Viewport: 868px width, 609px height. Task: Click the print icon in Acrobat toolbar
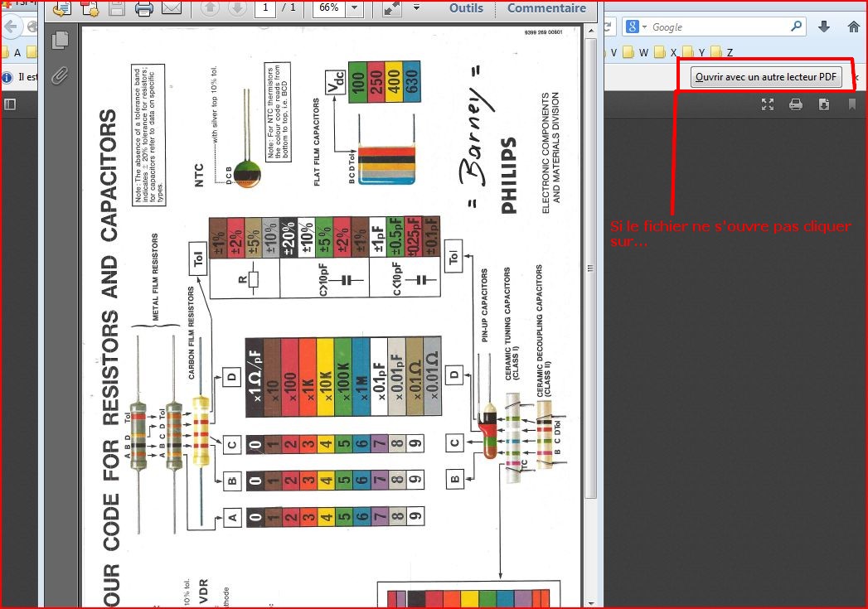(x=143, y=9)
